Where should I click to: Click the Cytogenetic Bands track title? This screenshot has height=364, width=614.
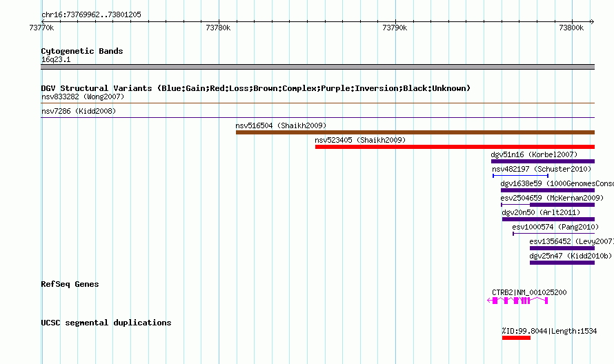click(82, 51)
